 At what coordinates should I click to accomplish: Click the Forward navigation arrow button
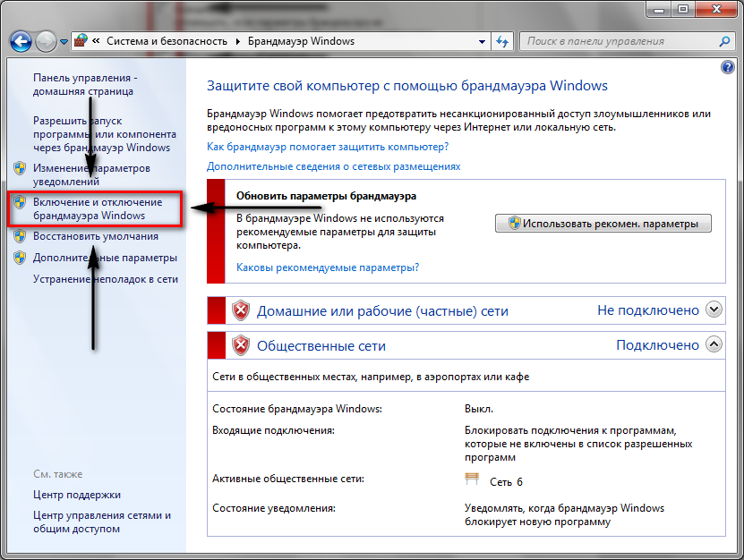click(46, 41)
